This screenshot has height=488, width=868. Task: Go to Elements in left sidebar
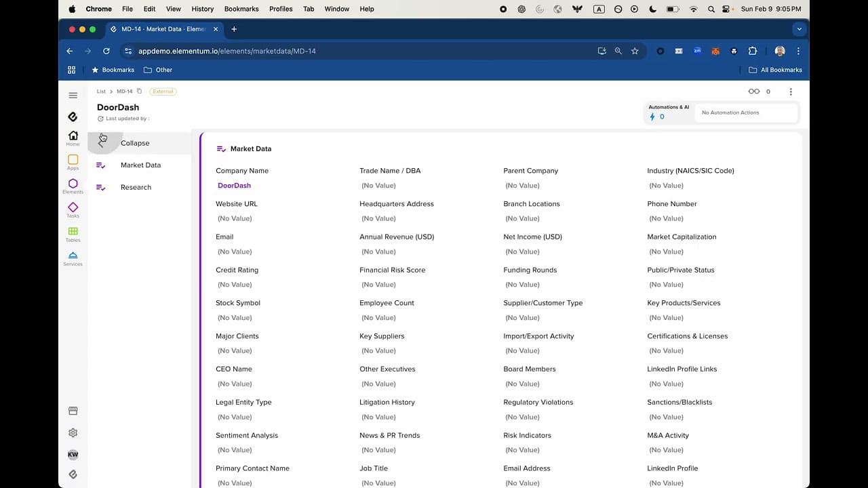click(73, 186)
